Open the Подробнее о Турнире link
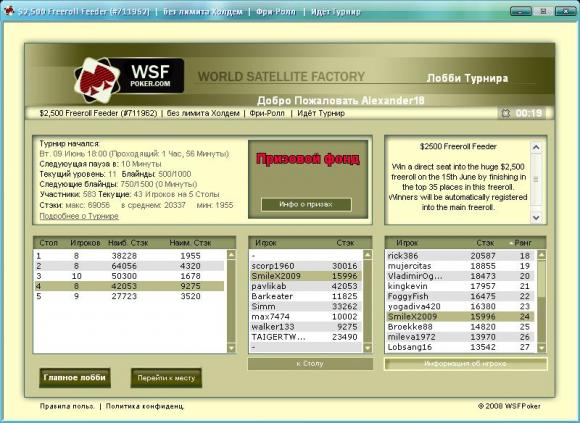580x423 pixels. tap(79, 216)
